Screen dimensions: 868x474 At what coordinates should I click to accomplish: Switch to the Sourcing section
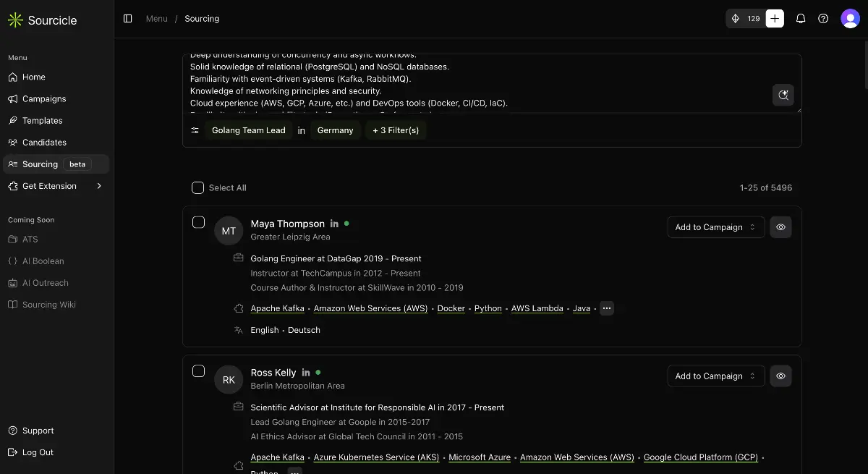(41, 164)
